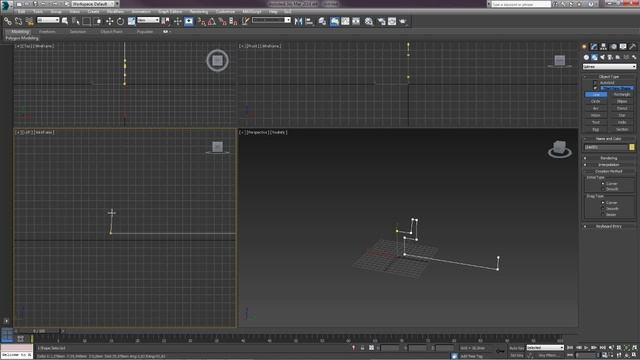Open the Material Editor
The height and width of the screenshot is (360, 640).
pos(369,21)
